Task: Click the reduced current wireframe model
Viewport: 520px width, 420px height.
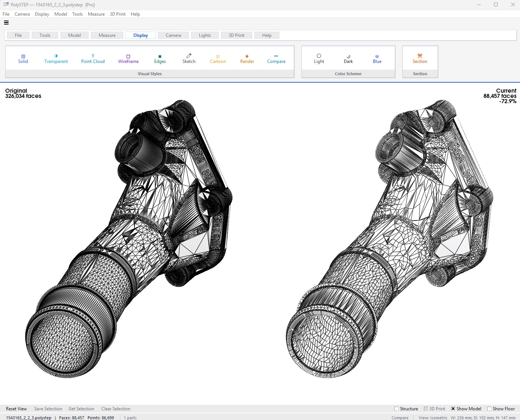Action: pyautogui.click(x=390, y=238)
